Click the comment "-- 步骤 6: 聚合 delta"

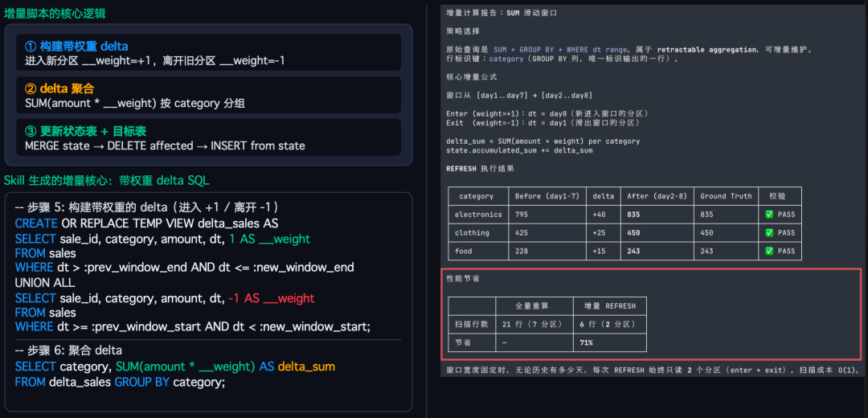(68, 350)
